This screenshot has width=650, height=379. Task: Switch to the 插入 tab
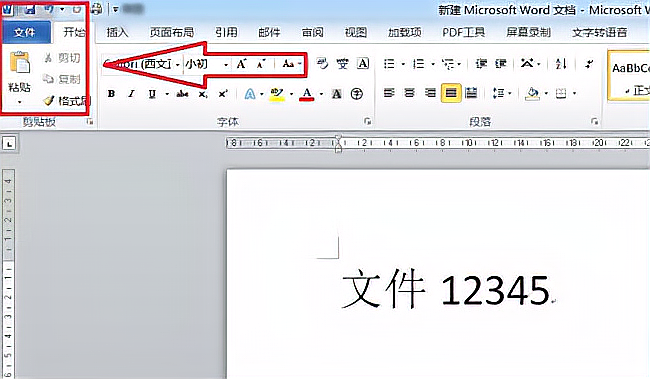pyautogui.click(x=117, y=32)
